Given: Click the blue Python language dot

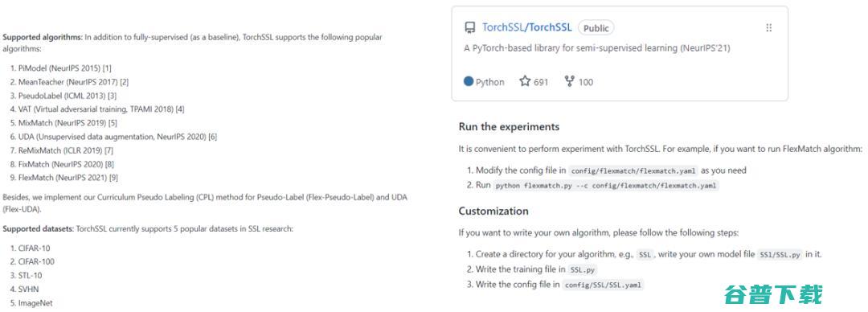Looking at the screenshot, I should pyautogui.click(x=469, y=81).
